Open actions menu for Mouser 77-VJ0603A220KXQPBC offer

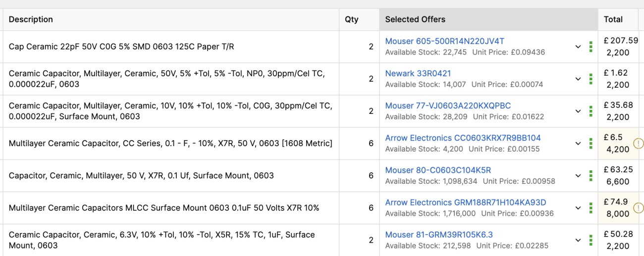(x=590, y=111)
